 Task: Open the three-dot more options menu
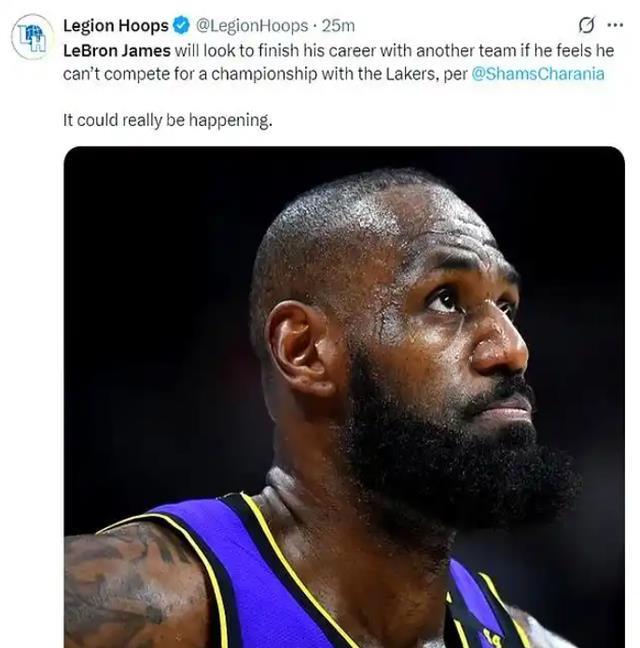coord(615,25)
